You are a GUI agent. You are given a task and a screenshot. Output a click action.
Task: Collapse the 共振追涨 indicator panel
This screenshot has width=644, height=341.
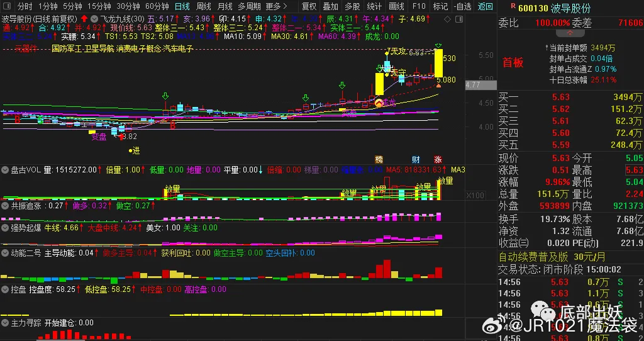6,205
